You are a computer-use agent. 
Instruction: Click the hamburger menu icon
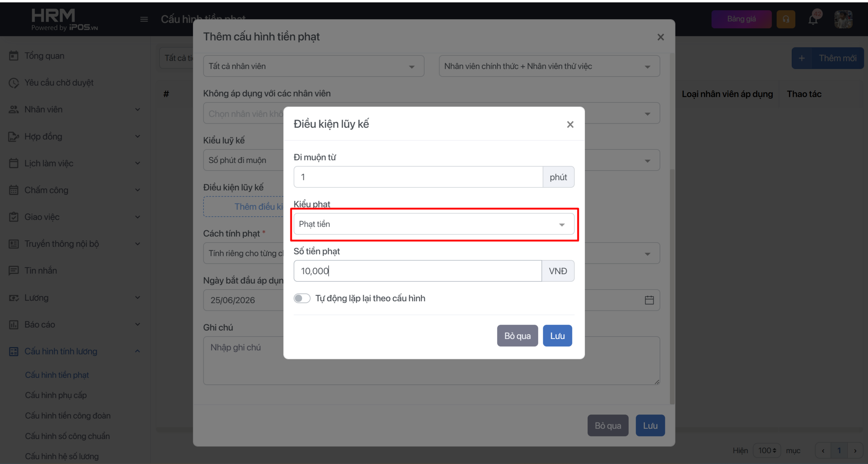144,19
